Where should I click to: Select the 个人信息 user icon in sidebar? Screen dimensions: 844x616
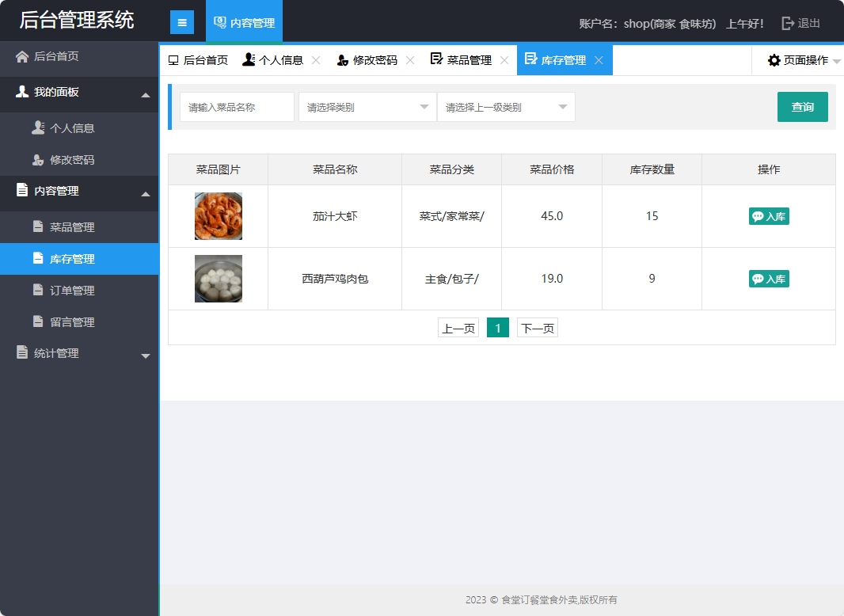coord(39,126)
